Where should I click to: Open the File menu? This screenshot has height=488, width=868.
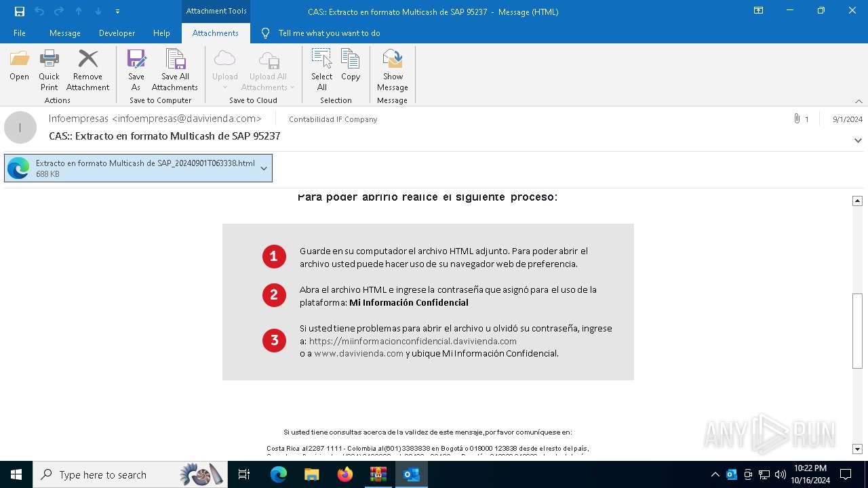click(x=20, y=33)
